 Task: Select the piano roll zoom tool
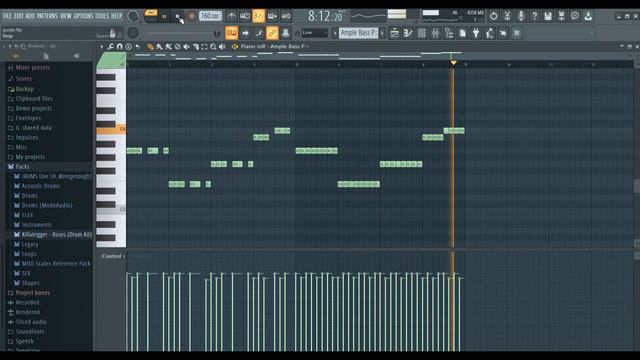click(213, 47)
